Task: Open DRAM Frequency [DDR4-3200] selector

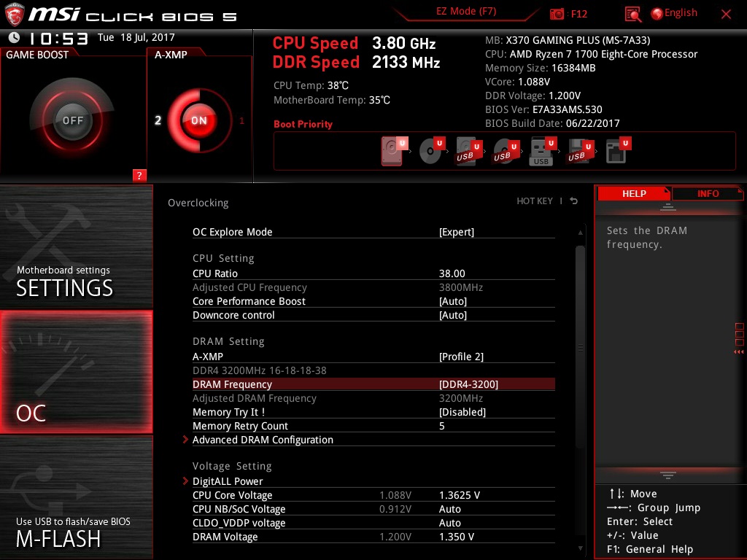Action: [x=373, y=384]
